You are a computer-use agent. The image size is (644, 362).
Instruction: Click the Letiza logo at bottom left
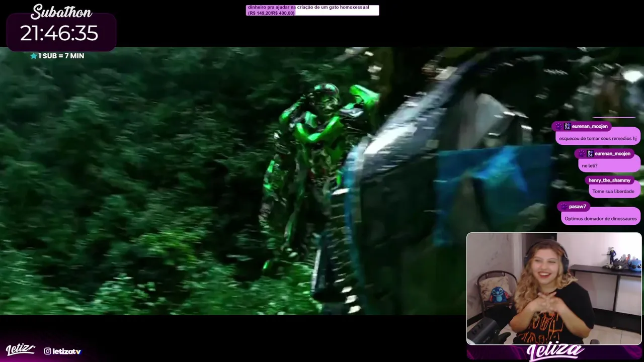(x=20, y=349)
